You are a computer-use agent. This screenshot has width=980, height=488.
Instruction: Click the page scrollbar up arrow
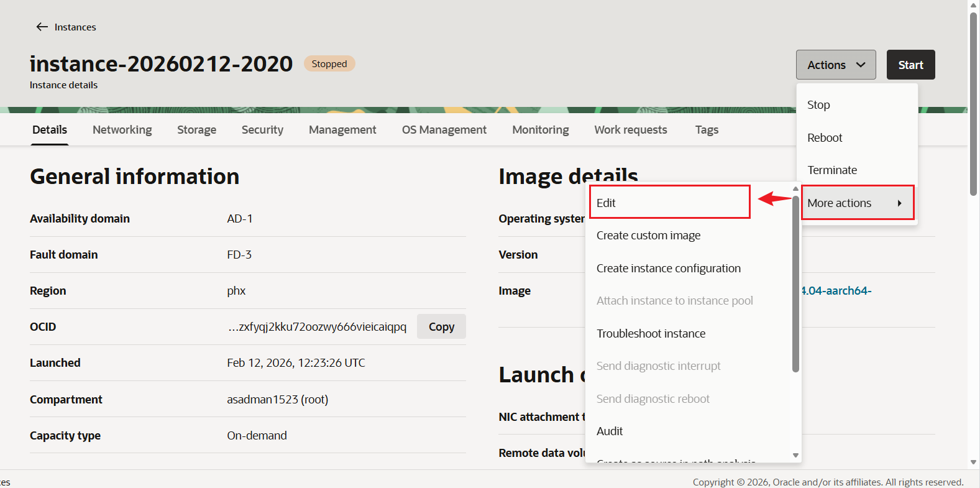pyautogui.click(x=974, y=5)
